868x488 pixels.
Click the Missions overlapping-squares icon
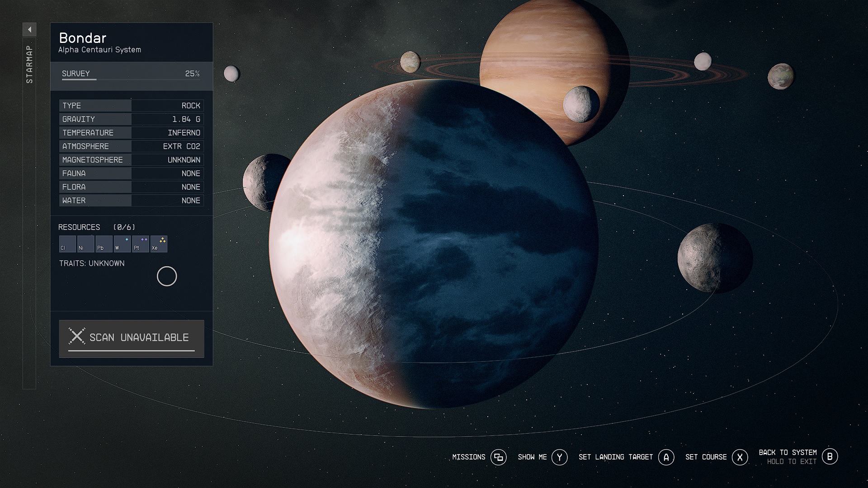coord(499,457)
